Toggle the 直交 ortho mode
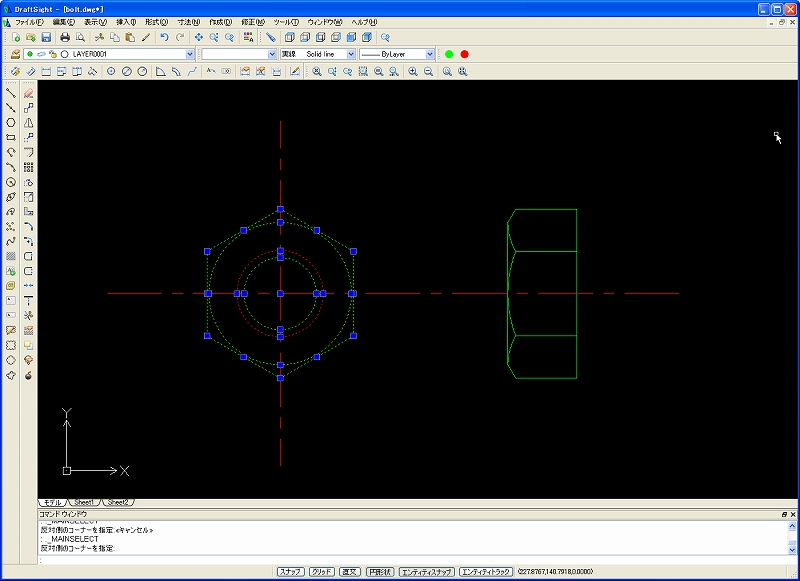 point(349,572)
